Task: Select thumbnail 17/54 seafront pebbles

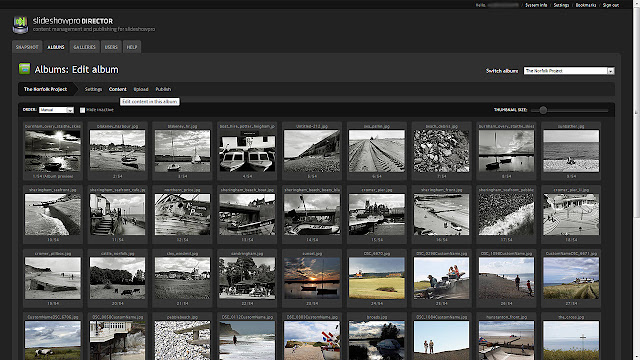Action: tap(506, 214)
